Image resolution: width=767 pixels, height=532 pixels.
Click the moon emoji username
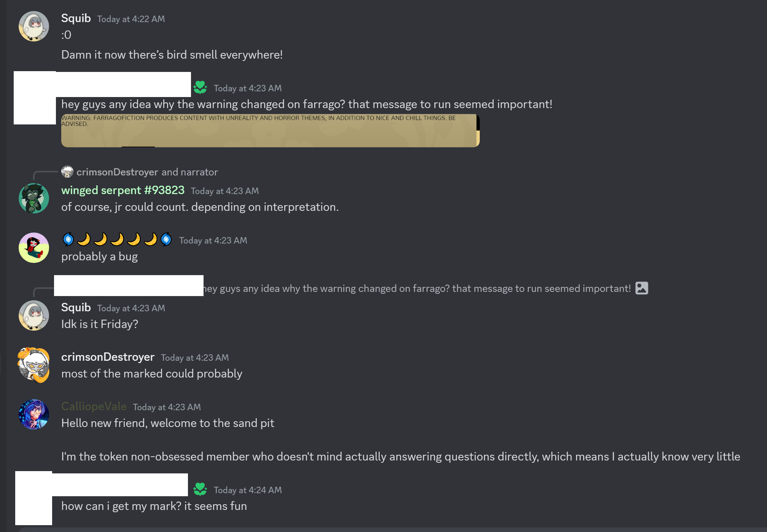(117, 240)
